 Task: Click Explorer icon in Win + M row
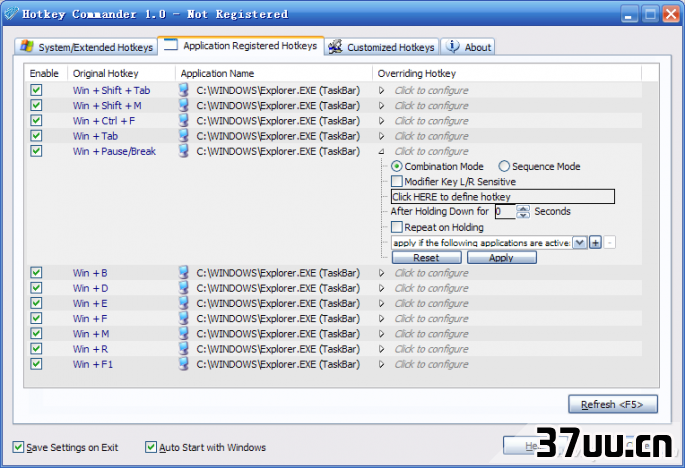click(184, 334)
